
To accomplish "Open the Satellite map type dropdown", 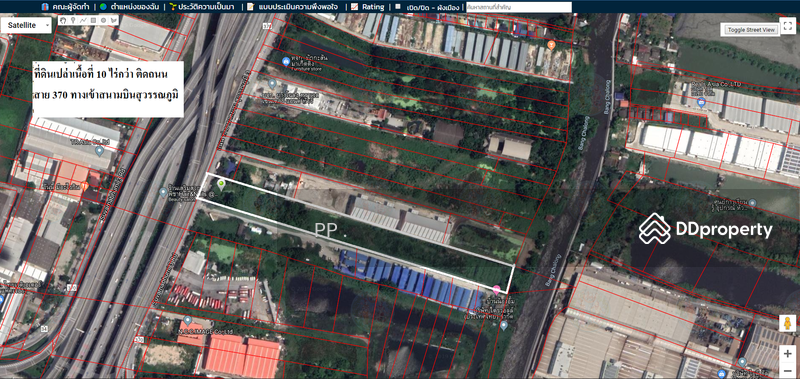I will tap(26, 26).
